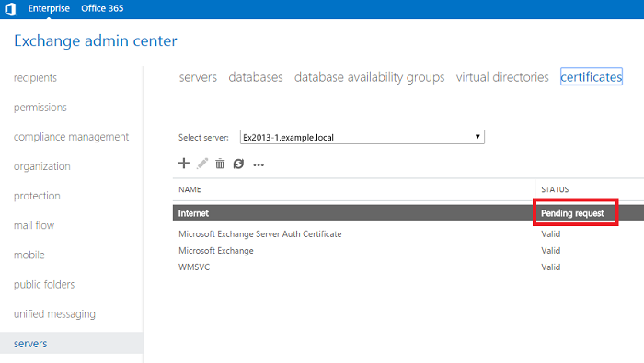Open the certificates tab
The image size is (644, 363).
[x=592, y=76]
